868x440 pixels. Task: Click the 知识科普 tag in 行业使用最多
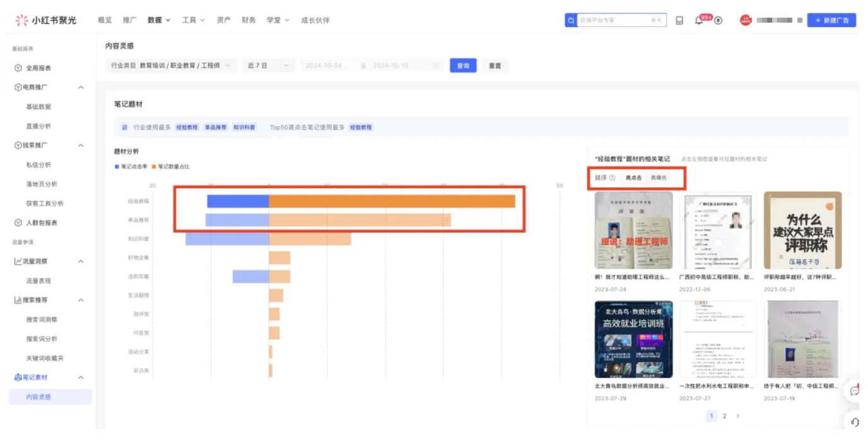coord(244,127)
